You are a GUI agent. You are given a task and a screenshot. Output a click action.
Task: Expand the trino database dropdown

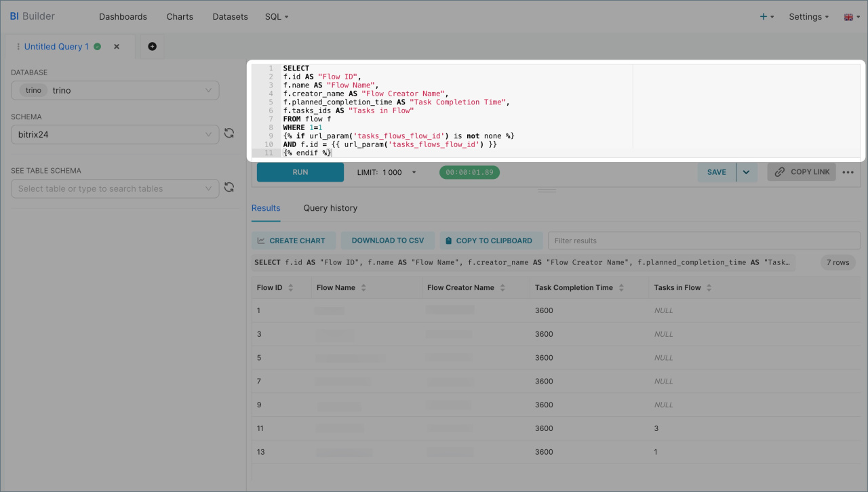(x=208, y=90)
